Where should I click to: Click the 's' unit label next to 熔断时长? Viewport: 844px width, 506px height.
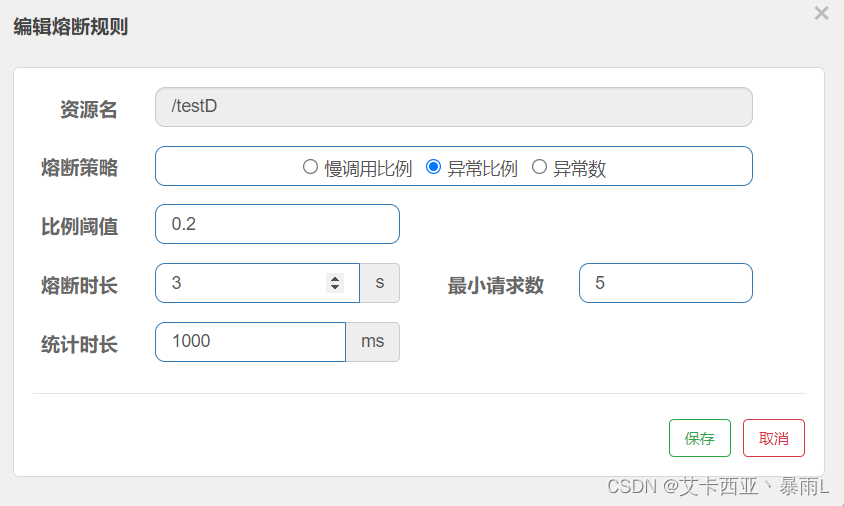click(x=379, y=283)
